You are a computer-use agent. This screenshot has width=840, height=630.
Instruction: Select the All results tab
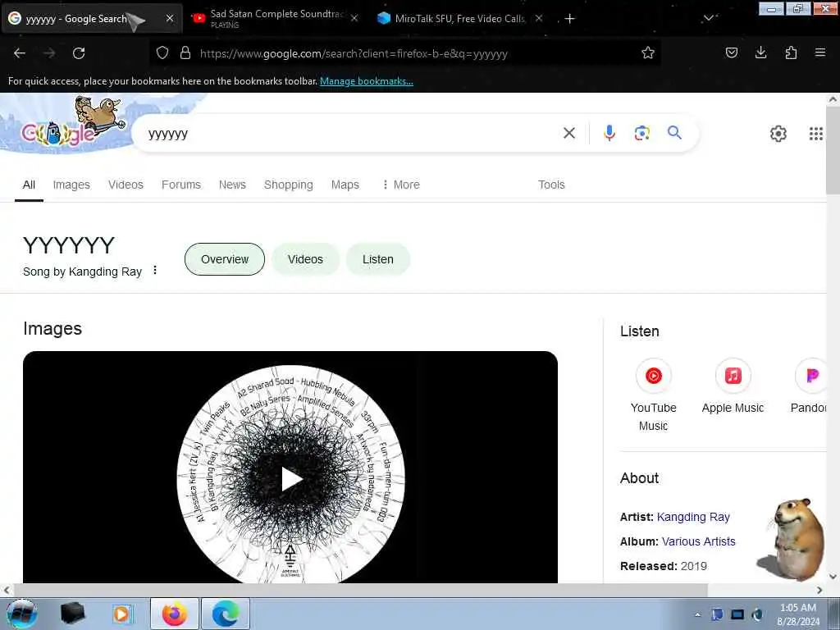(x=29, y=185)
